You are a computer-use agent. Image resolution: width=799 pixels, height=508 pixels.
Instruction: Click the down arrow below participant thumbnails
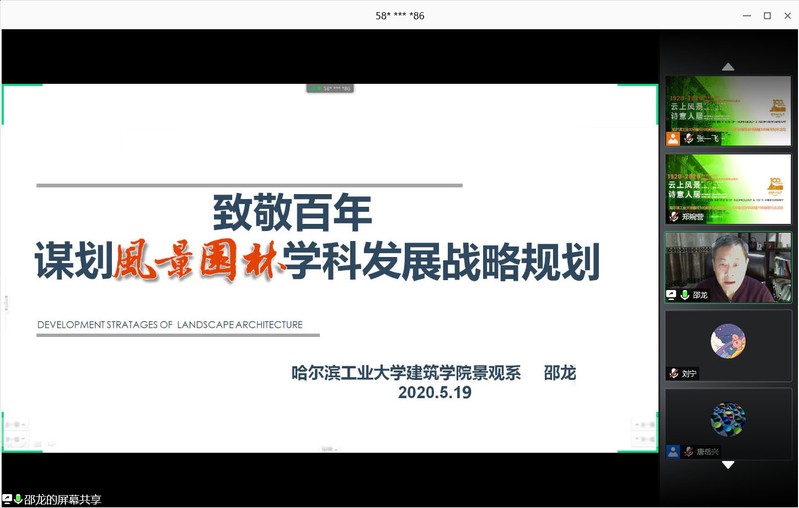tap(728, 465)
